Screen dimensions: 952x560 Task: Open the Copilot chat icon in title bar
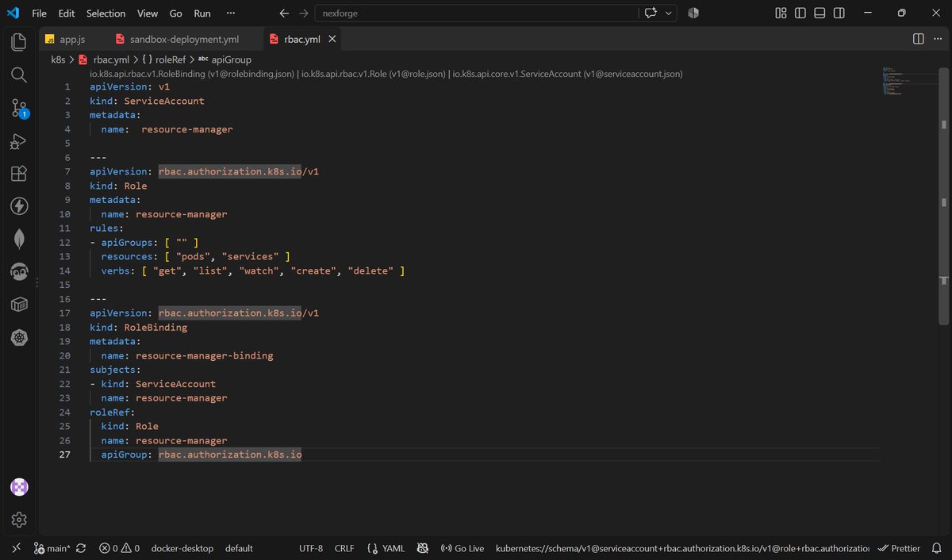[x=651, y=13]
